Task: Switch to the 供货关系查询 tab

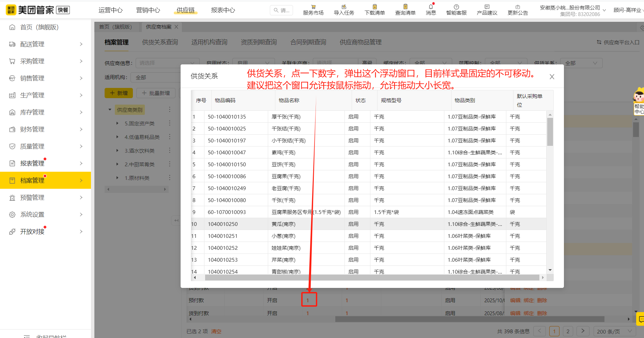Action: click(160, 42)
